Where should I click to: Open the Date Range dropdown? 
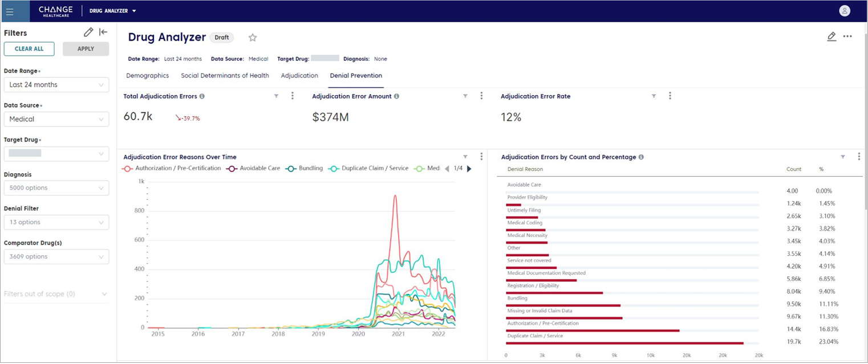click(56, 85)
